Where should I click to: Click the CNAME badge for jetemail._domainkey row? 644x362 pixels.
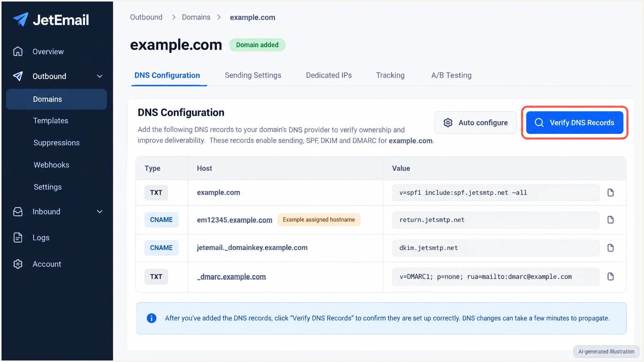pos(161,248)
